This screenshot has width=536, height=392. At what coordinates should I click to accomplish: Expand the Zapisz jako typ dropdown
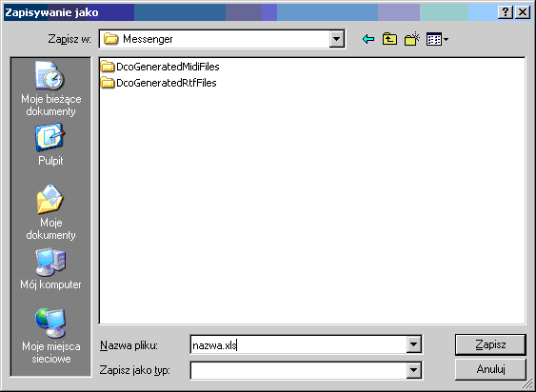tap(413, 370)
